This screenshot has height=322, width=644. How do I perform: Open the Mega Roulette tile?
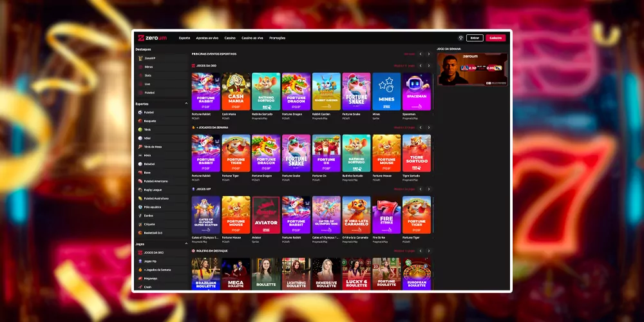click(236, 274)
